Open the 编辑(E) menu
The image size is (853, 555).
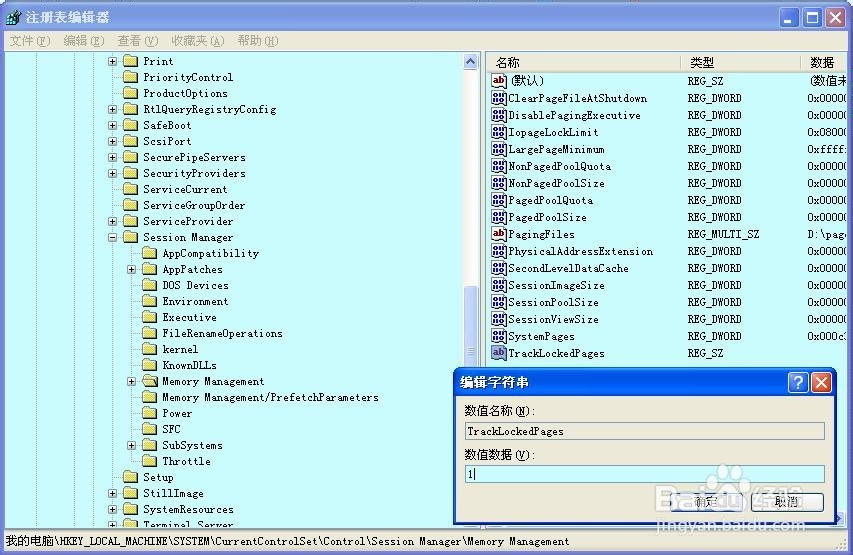tap(84, 41)
